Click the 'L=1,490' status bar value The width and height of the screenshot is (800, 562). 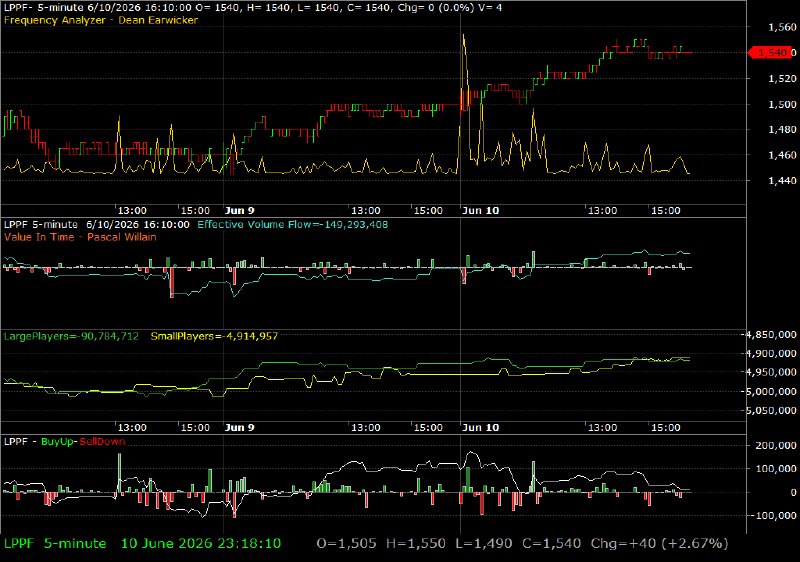pos(484,544)
